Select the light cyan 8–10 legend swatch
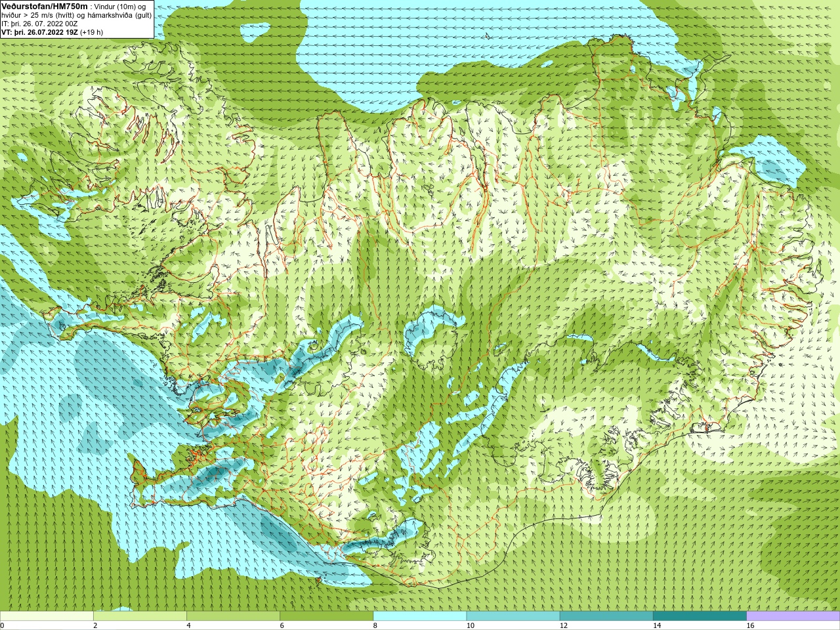The image size is (840, 630). 420,616
